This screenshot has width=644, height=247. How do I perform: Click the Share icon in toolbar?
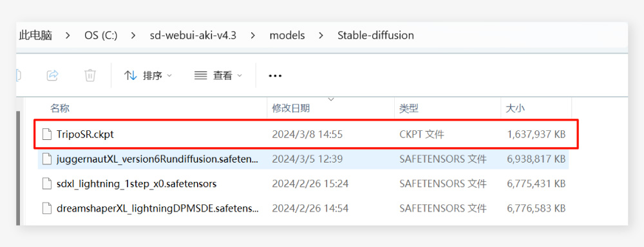[53, 75]
